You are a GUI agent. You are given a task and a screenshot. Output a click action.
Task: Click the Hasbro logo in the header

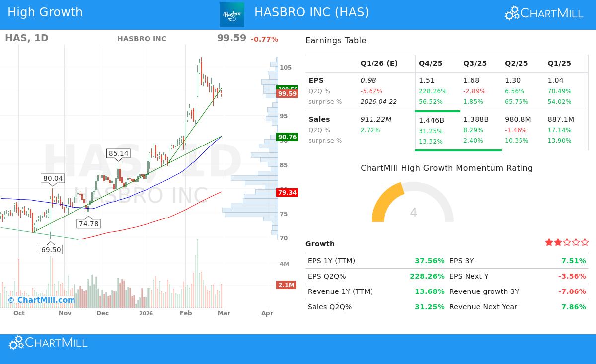pyautogui.click(x=231, y=14)
